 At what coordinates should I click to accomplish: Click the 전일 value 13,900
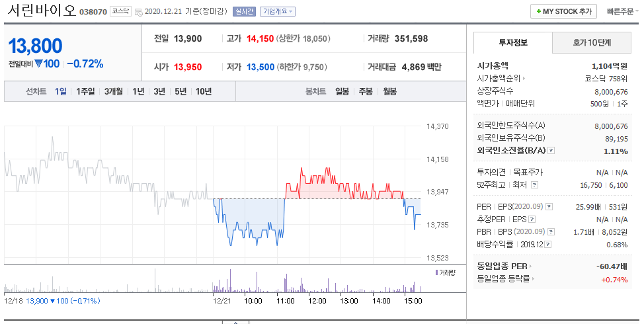point(188,38)
